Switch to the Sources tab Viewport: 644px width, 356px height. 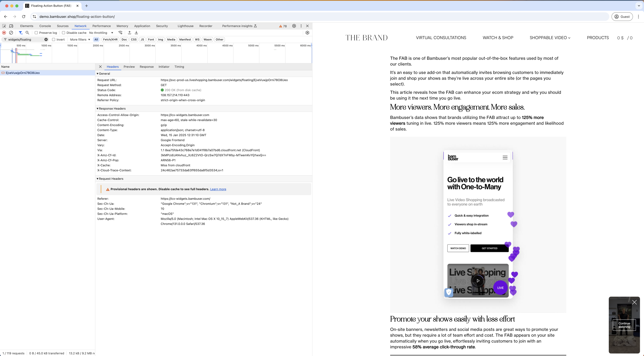tap(63, 26)
